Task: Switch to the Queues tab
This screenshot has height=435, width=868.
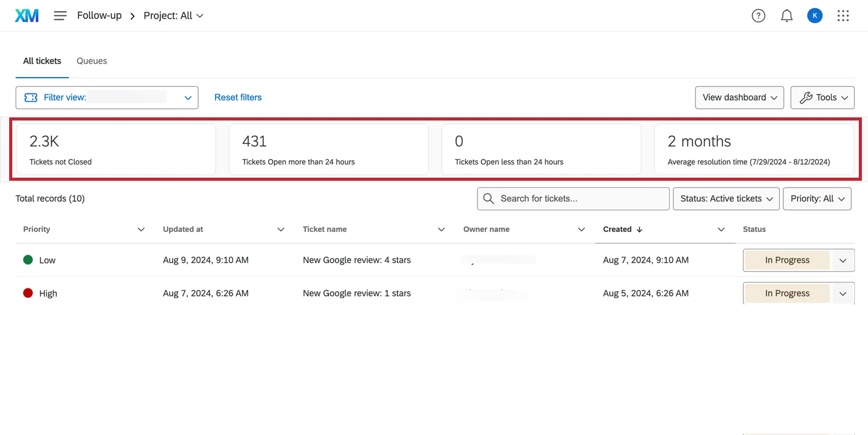Action: click(92, 61)
